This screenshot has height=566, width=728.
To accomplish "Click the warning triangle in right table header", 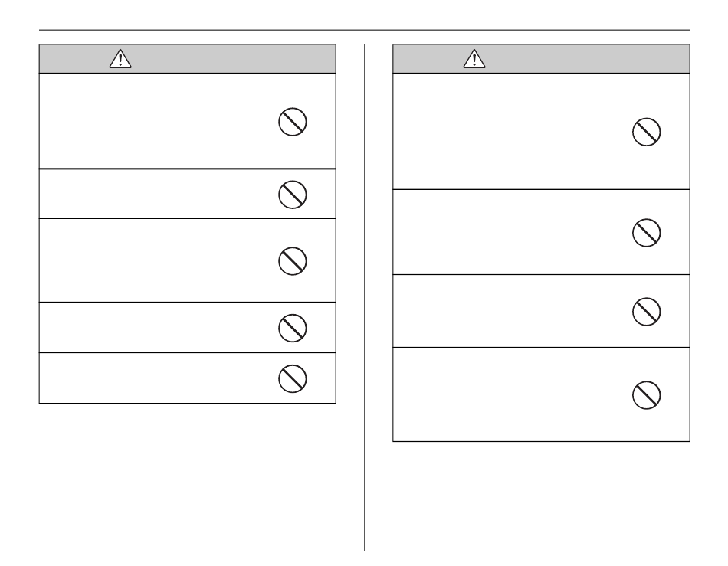I will coord(474,59).
